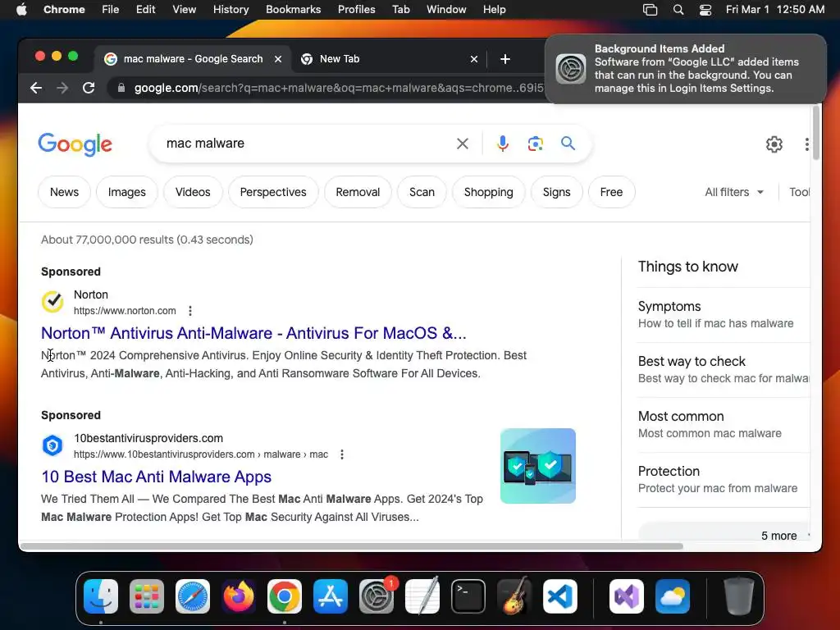This screenshot has height=630, width=840.
Task: Filter results by Images
Action: [127, 192]
